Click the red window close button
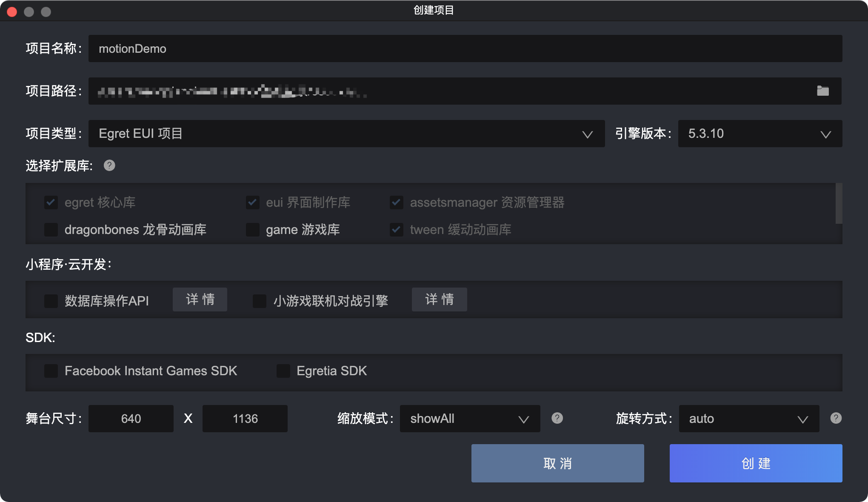 (x=12, y=11)
